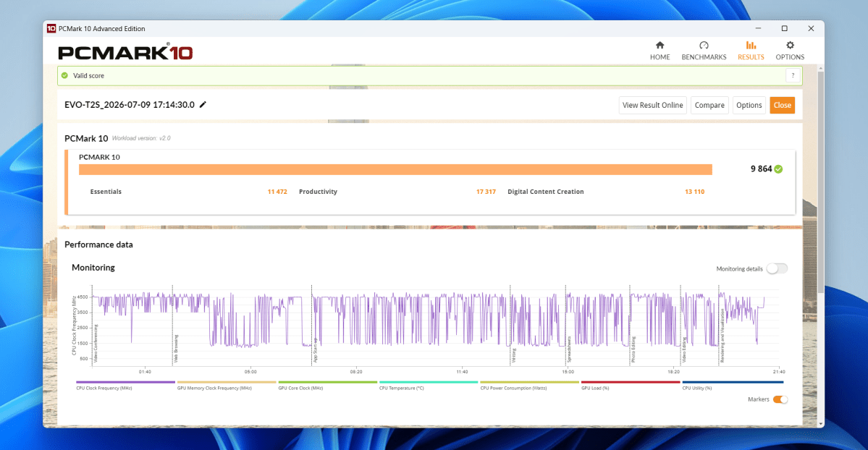Click the Workload version v2.0 text
The height and width of the screenshot is (450, 868).
(141, 138)
